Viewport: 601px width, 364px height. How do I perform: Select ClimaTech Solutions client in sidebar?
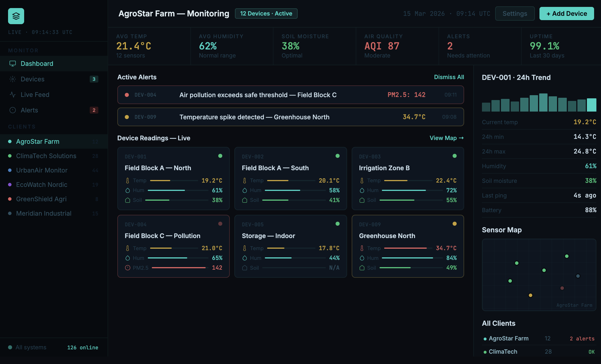click(46, 156)
